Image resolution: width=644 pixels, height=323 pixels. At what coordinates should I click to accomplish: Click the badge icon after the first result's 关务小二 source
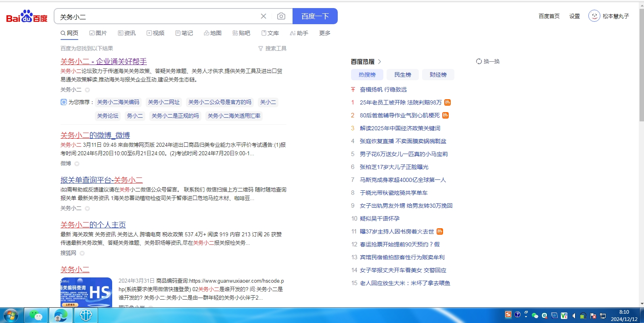(x=88, y=90)
